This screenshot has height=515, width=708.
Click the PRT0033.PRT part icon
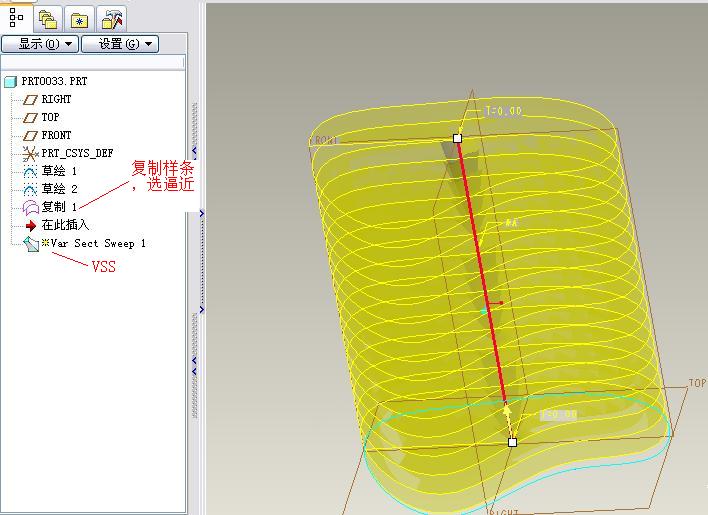click(x=10, y=82)
